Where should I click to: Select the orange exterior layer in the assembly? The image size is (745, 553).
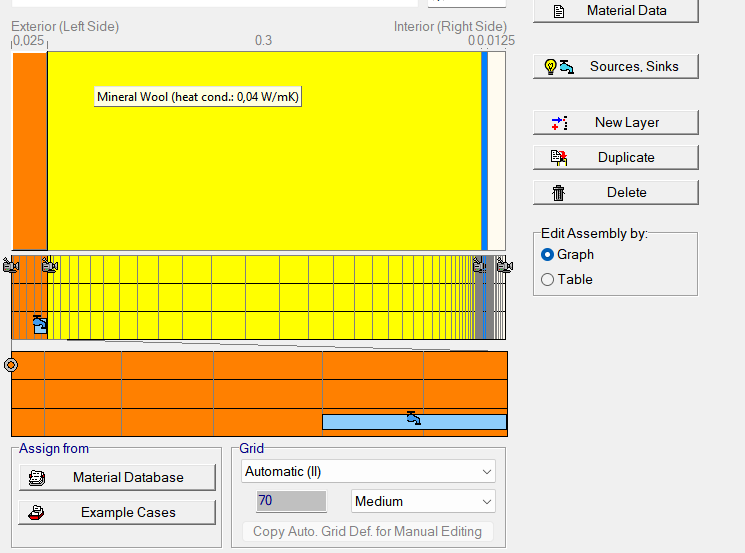tap(29, 151)
